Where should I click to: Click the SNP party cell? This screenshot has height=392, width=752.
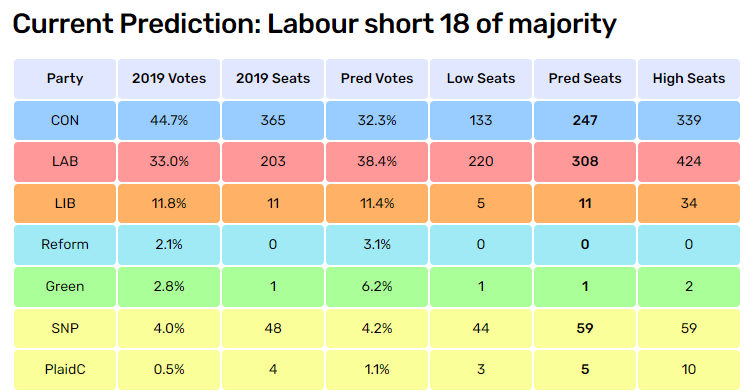pos(65,328)
